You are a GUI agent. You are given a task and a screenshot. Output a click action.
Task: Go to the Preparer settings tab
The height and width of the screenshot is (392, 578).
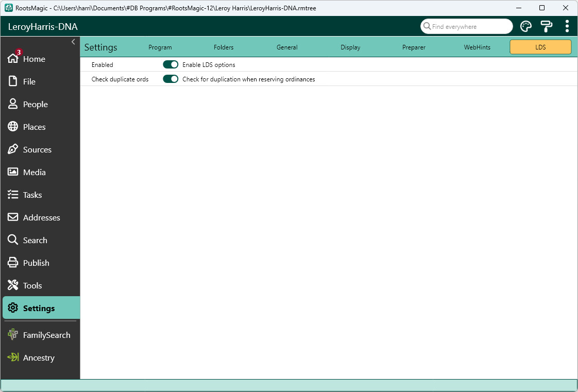(414, 47)
